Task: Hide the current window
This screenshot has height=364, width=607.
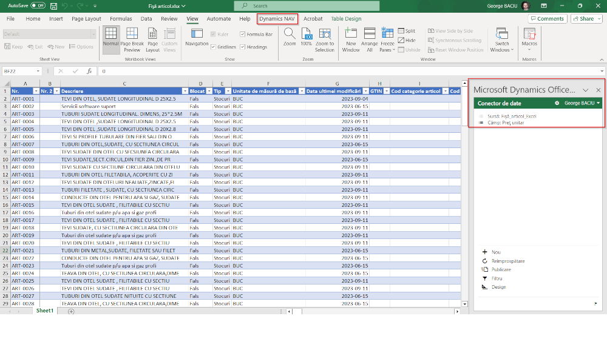Action: coord(407,40)
